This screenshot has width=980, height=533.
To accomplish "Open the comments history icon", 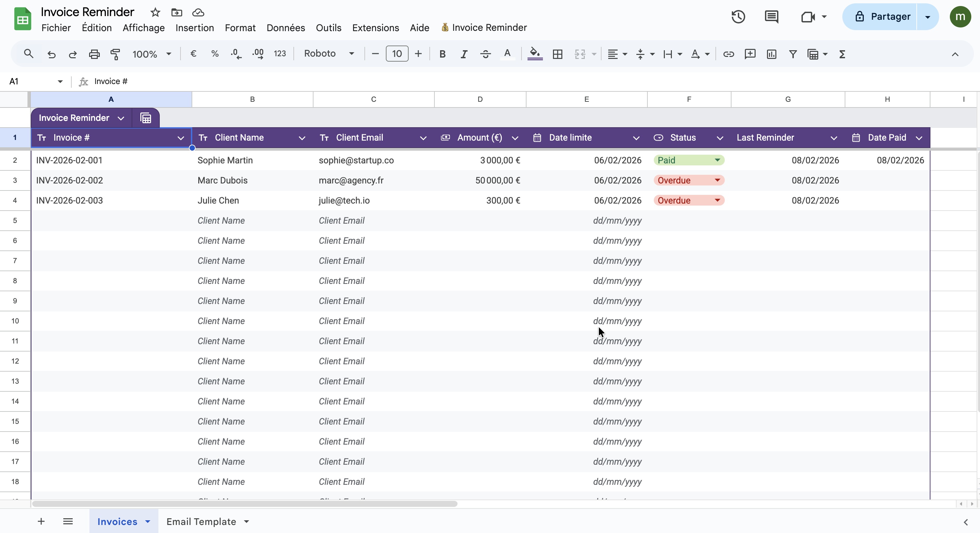I will [771, 17].
